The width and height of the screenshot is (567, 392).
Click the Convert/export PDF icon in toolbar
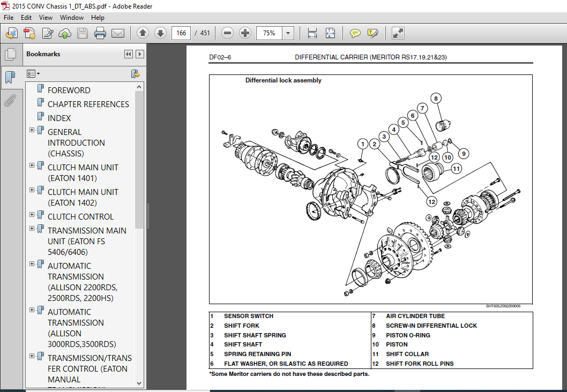(29, 33)
